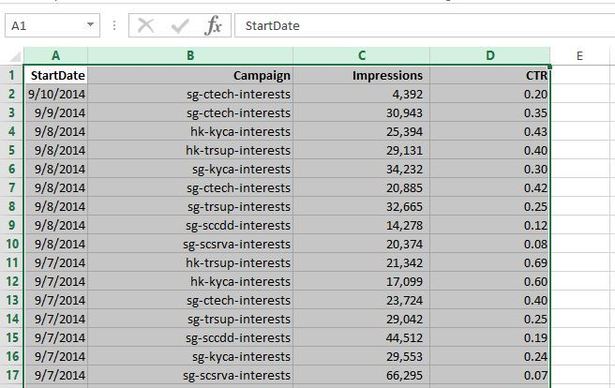615x388 pixels.
Task: Click the sg-sccdd-interests cell in row 9
Action: point(190,225)
